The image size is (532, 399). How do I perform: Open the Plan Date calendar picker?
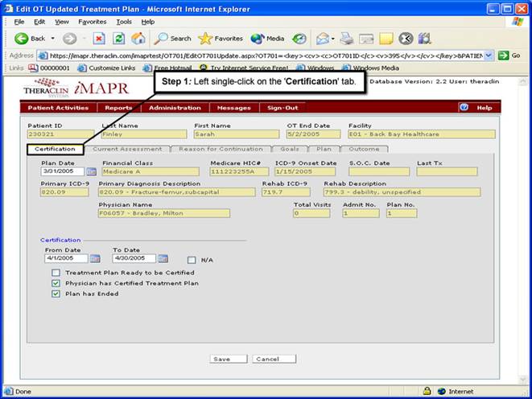91,171
